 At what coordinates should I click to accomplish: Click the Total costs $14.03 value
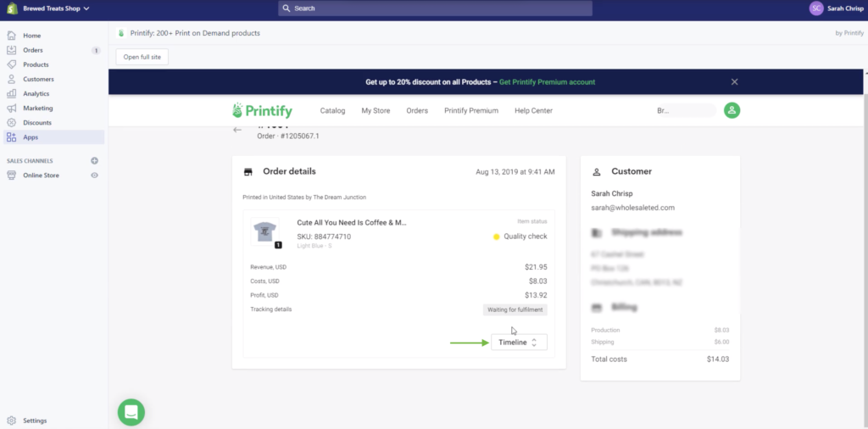point(718,359)
